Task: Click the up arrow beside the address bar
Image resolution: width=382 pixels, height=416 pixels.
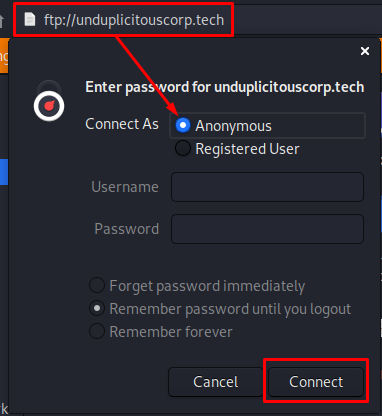Action: (2, 21)
